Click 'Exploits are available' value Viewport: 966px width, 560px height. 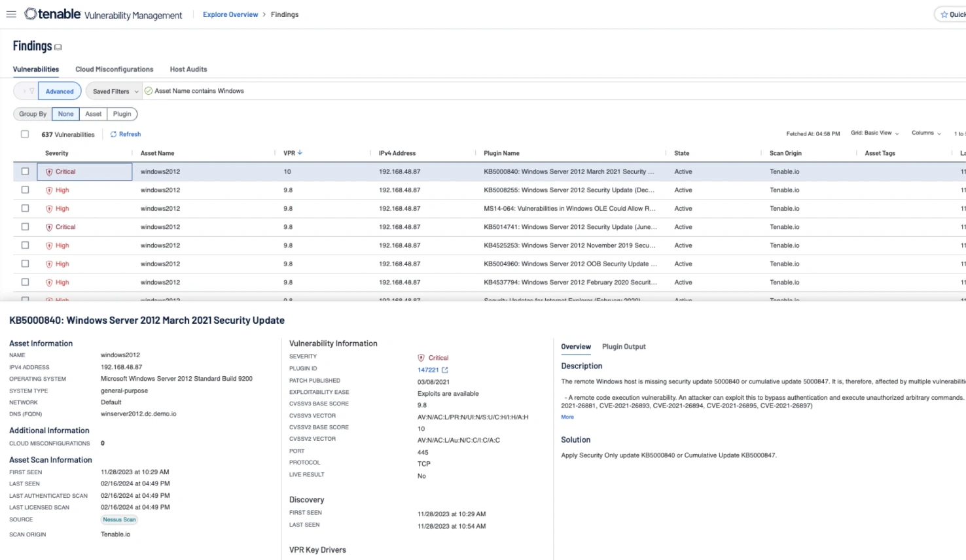coord(448,394)
